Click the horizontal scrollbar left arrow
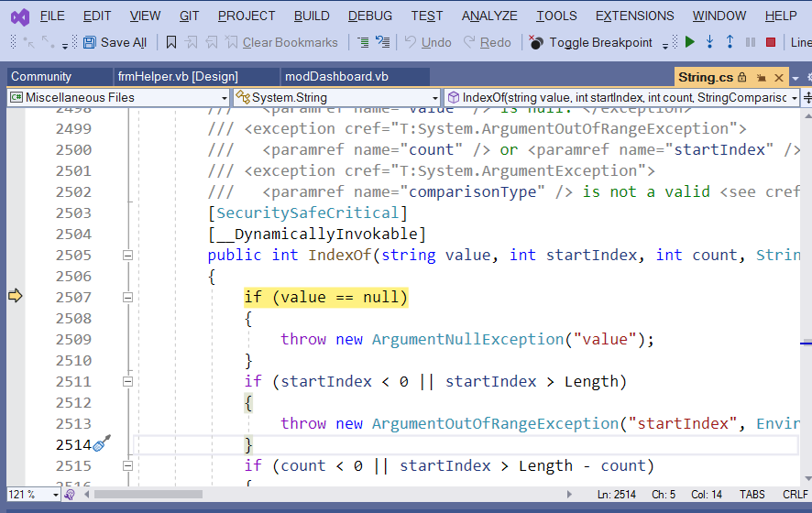This screenshot has height=513, width=812. (x=87, y=495)
